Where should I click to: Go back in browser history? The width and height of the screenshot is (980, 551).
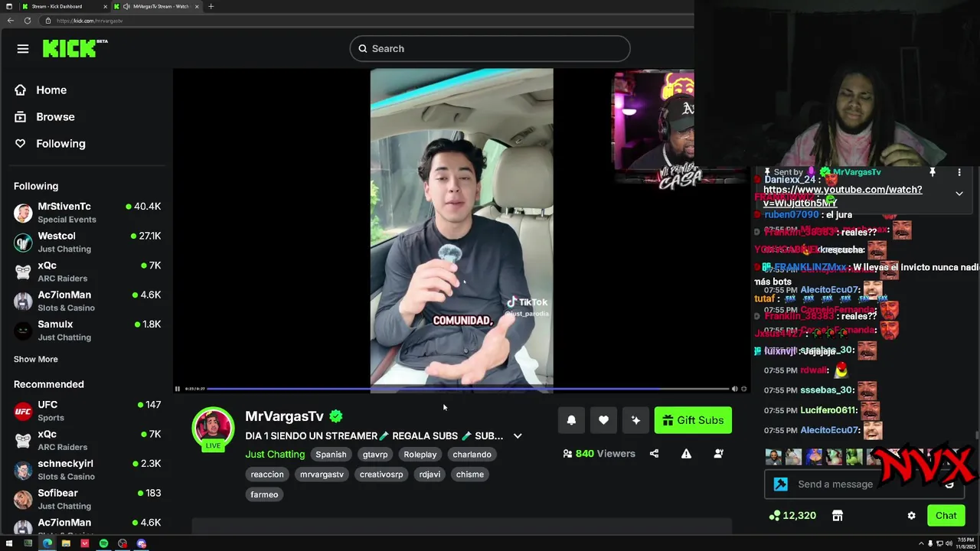click(11, 21)
